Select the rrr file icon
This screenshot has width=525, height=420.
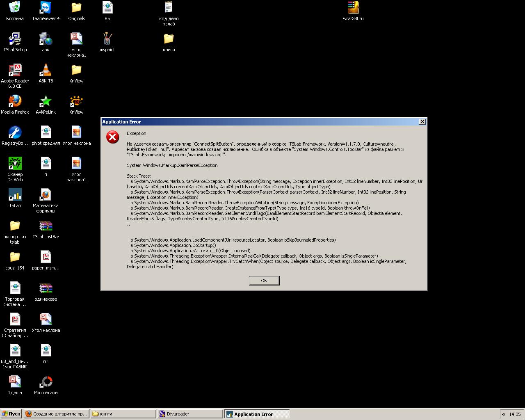click(x=46, y=354)
